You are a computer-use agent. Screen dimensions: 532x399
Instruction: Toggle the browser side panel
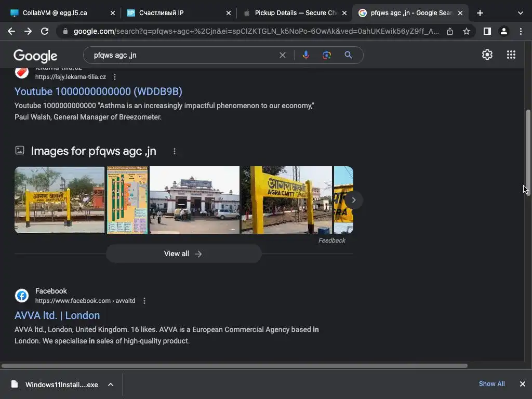pos(487,31)
